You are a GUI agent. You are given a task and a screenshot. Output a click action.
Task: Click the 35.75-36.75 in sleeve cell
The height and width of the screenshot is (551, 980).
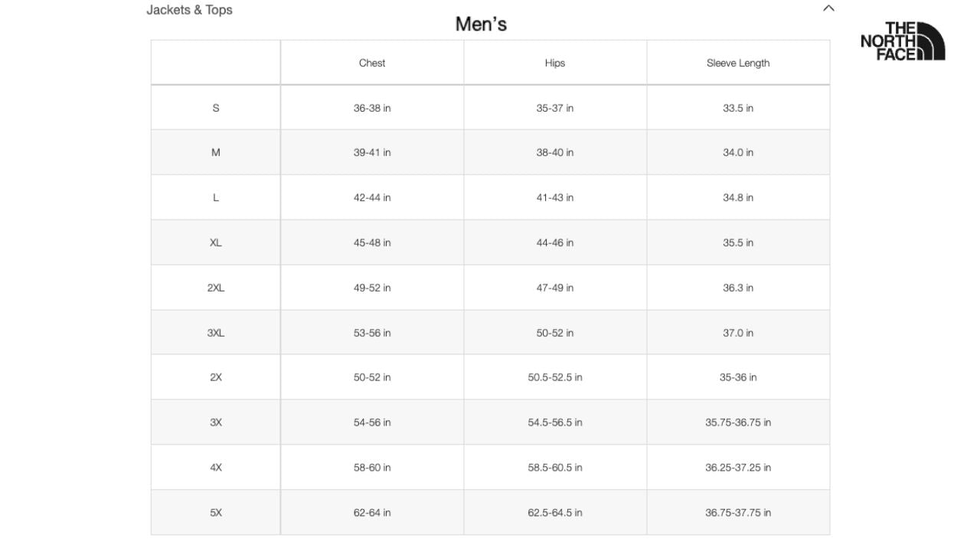tap(738, 422)
